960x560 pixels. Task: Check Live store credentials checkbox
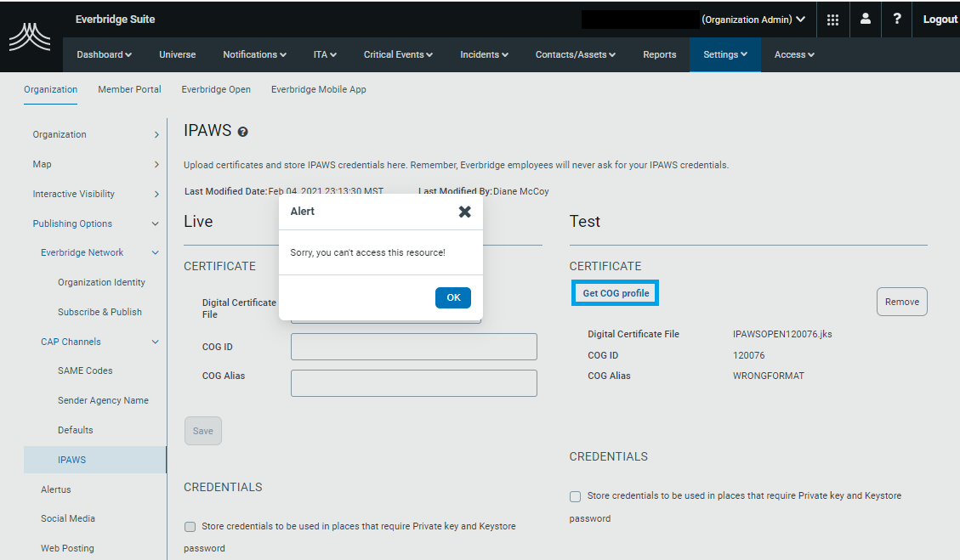190,527
